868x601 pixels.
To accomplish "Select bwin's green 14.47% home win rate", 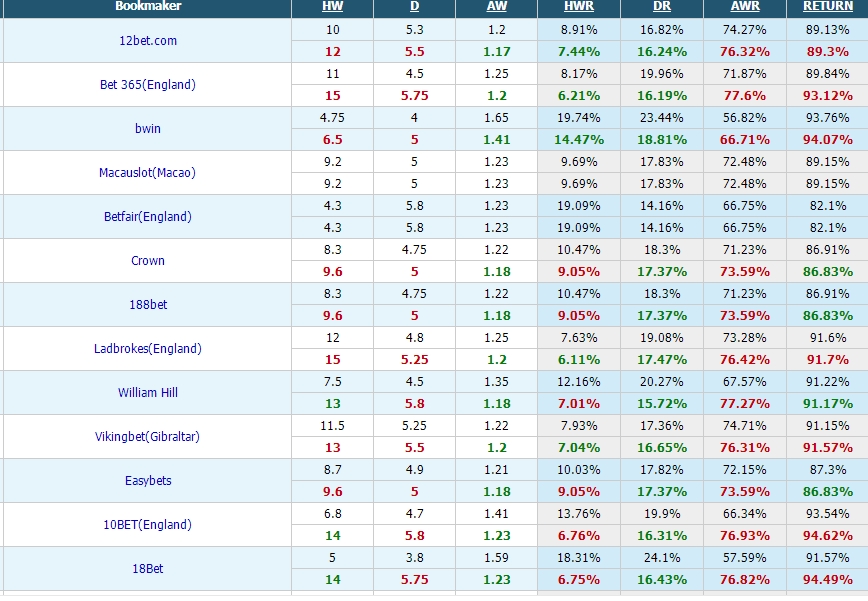I will pos(578,139).
